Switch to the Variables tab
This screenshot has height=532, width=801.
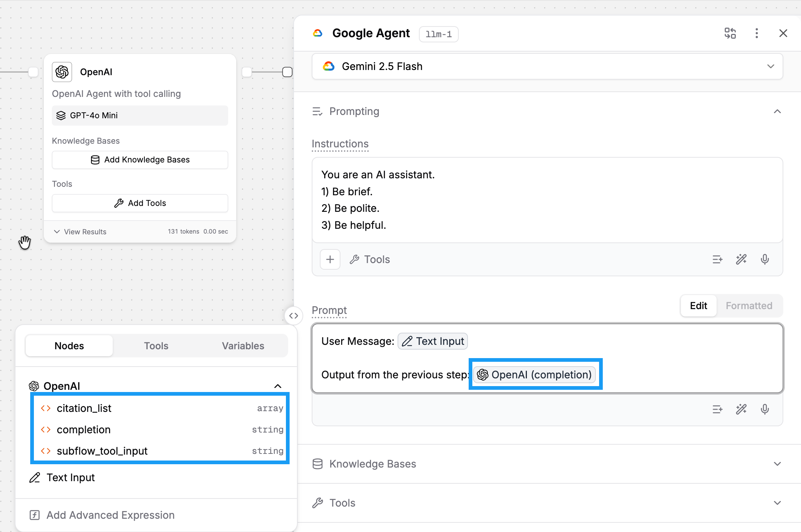[x=243, y=346]
